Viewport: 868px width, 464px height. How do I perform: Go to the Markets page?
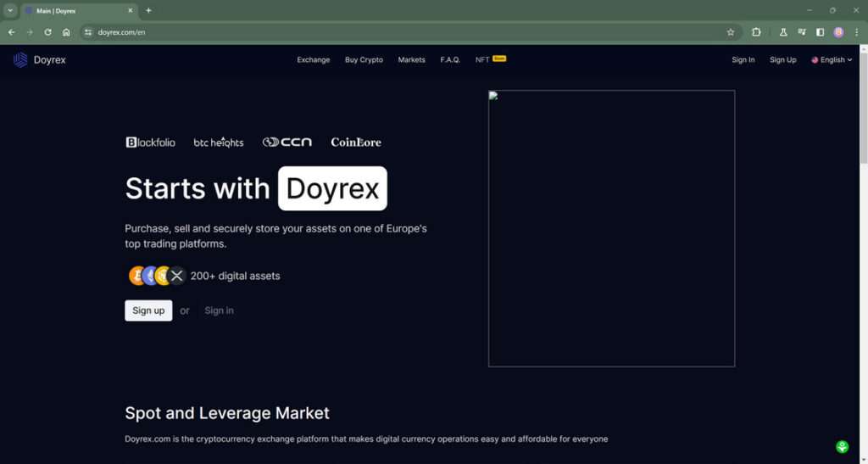click(411, 59)
